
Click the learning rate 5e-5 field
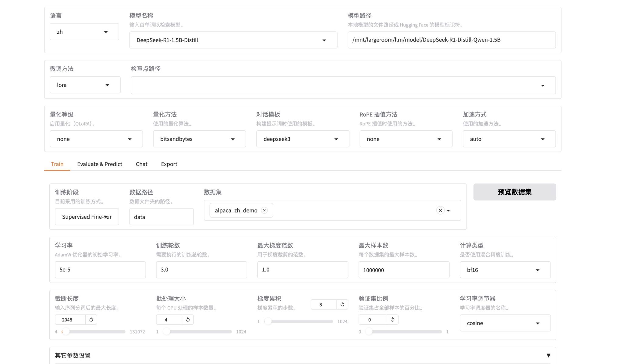pyautogui.click(x=100, y=270)
